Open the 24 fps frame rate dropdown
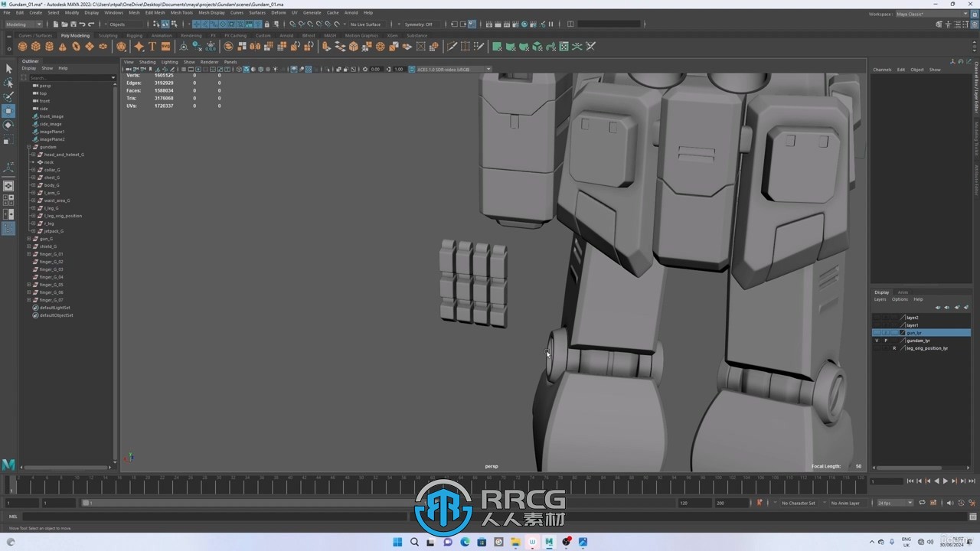The height and width of the screenshot is (551, 980). coord(895,503)
